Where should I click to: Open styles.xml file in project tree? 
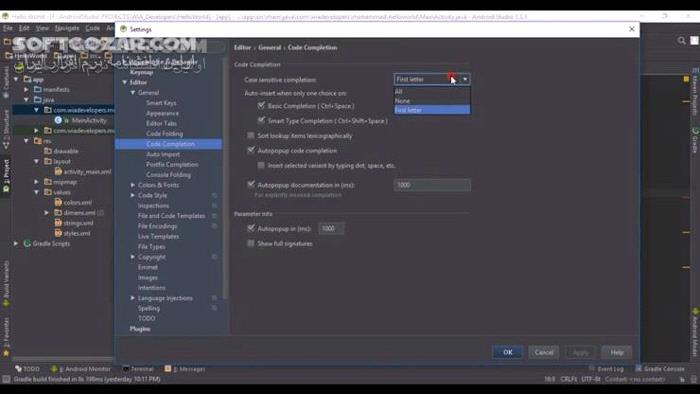(77, 233)
